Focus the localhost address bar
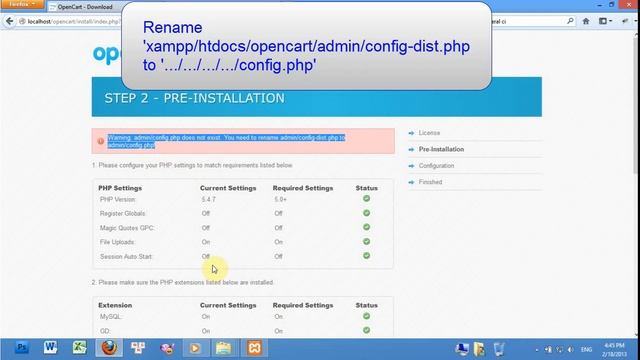640x360 pixels. click(69, 21)
